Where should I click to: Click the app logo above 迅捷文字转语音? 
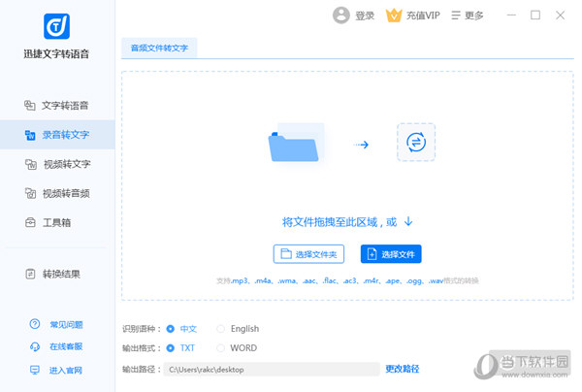pos(56,26)
